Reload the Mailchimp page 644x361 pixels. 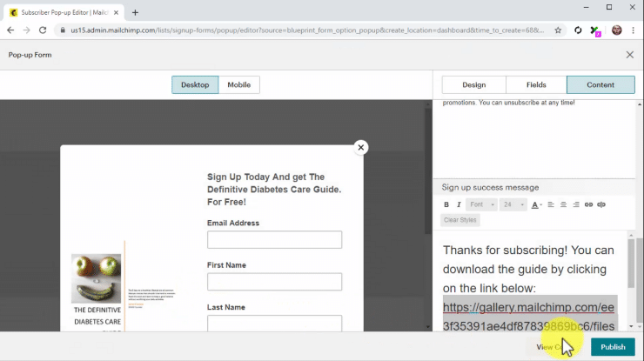43,30
